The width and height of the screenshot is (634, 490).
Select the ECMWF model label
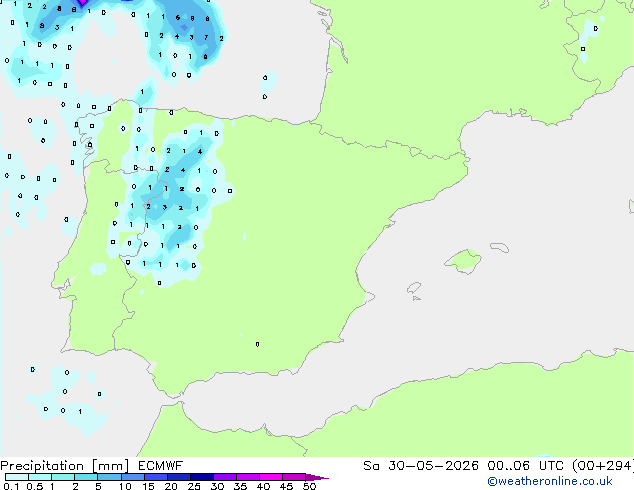tap(161, 466)
